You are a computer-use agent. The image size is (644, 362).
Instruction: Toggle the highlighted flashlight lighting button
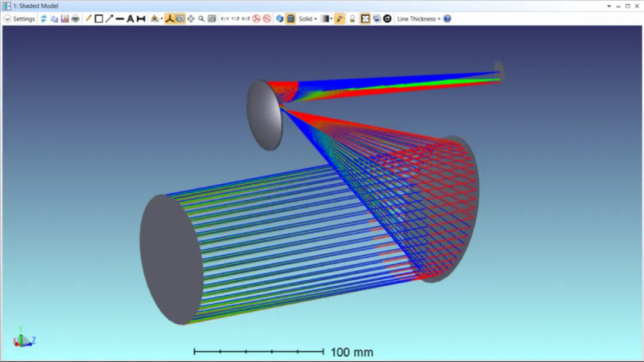[339, 18]
